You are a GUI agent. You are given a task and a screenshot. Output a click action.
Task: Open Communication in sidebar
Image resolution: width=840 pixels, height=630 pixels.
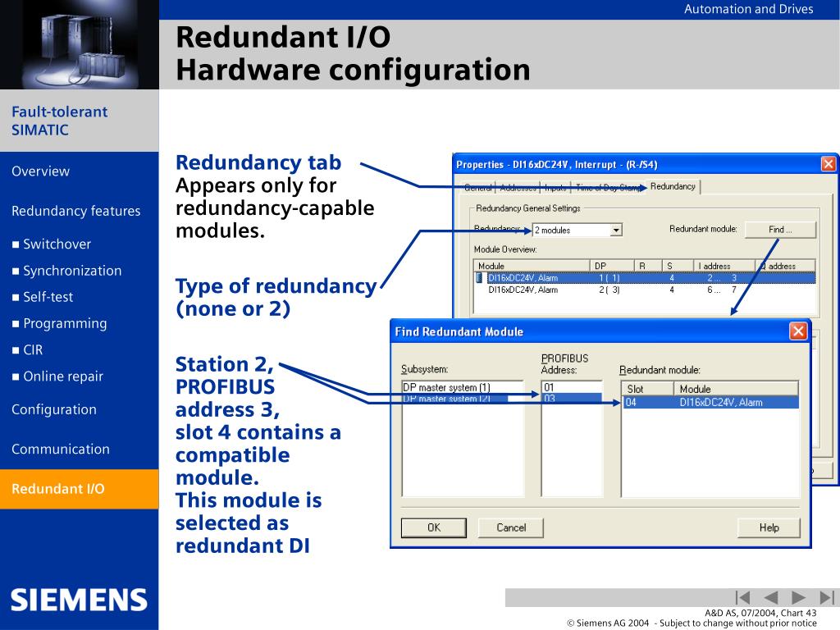(x=61, y=449)
